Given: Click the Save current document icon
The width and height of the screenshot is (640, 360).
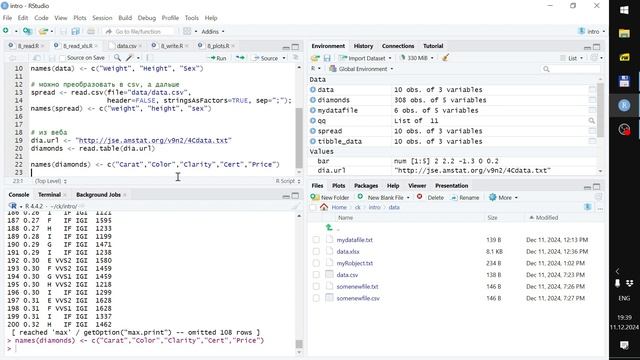Looking at the screenshot, I should (x=63, y=31).
